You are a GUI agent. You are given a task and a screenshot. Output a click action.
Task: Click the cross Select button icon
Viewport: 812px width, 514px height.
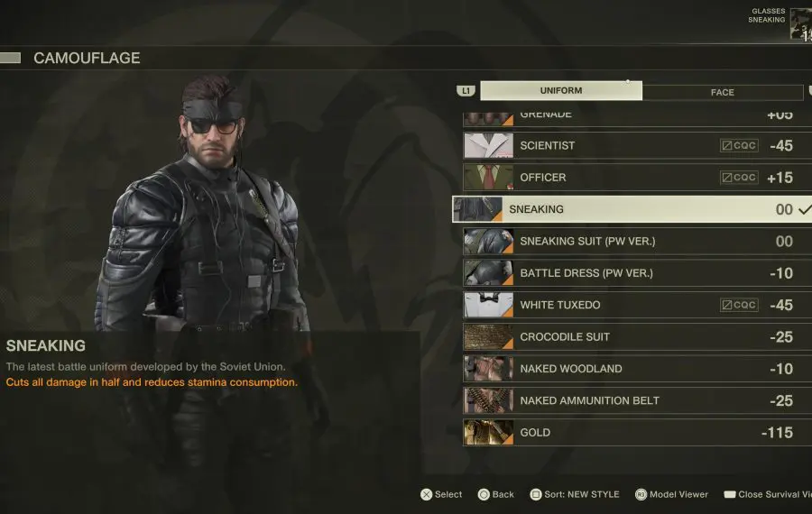click(x=426, y=495)
